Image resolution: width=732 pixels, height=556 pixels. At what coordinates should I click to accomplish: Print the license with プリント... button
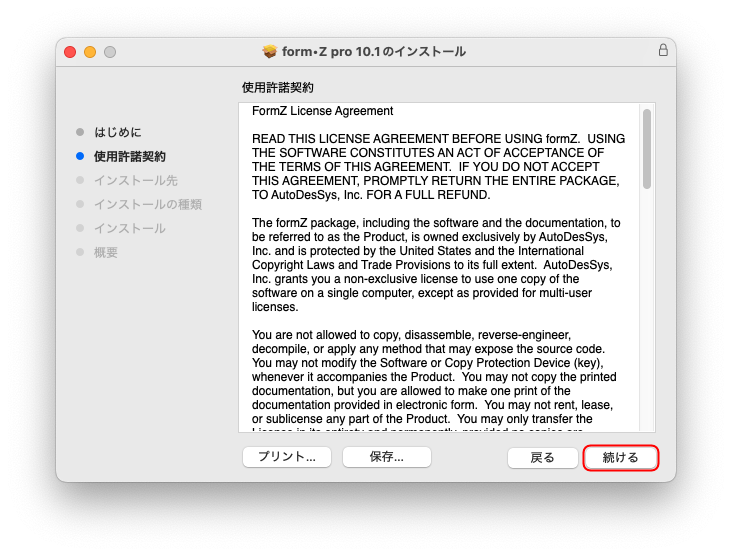coord(287,457)
